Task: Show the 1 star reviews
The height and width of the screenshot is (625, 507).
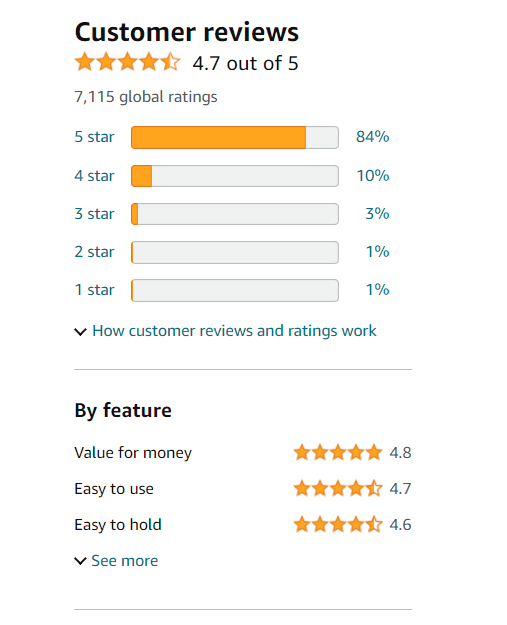Action: tap(94, 290)
